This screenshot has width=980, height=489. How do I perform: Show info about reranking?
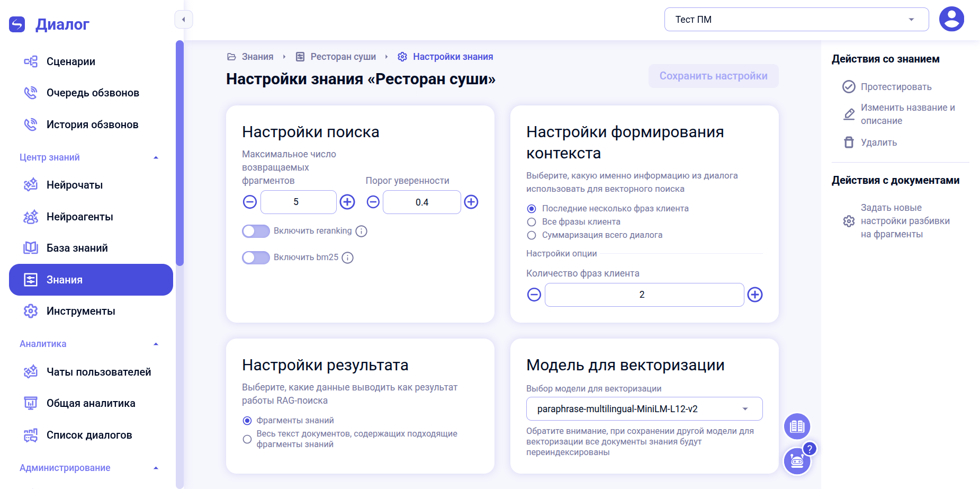pyautogui.click(x=362, y=231)
